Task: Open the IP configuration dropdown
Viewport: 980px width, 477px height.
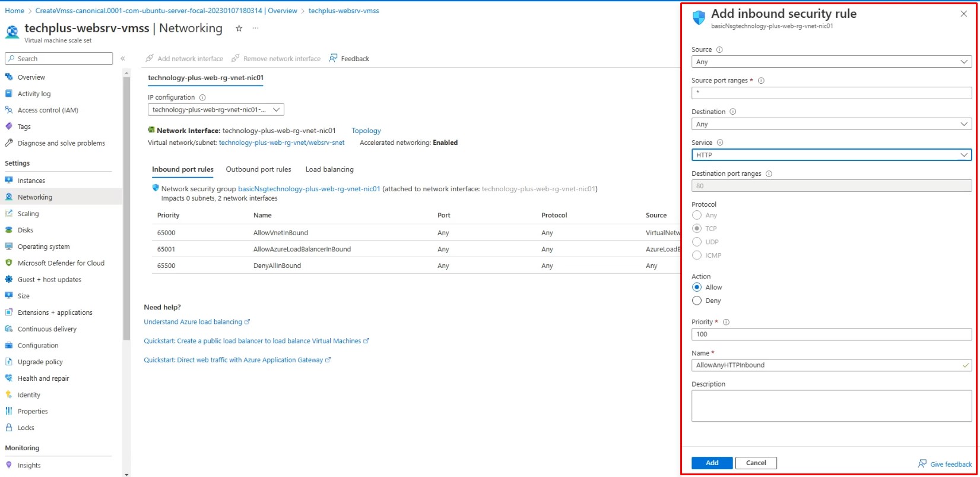Action: click(215, 110)
